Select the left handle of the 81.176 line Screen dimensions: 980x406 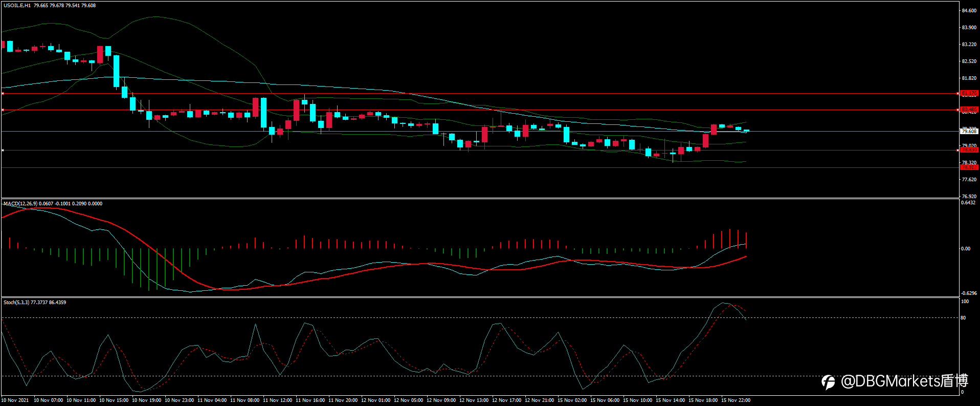point(3,94)
